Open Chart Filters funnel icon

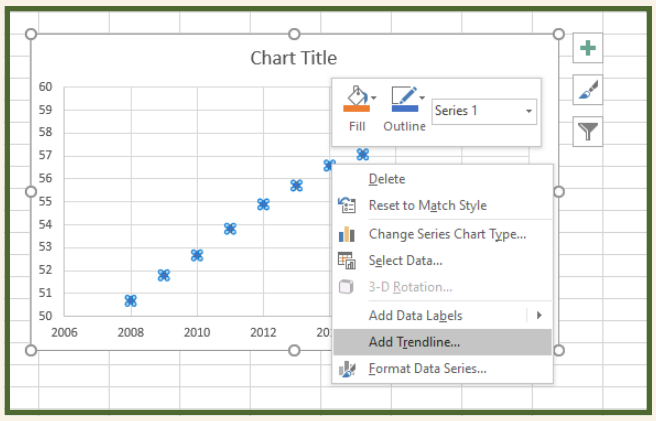click(x=588, y=131)
